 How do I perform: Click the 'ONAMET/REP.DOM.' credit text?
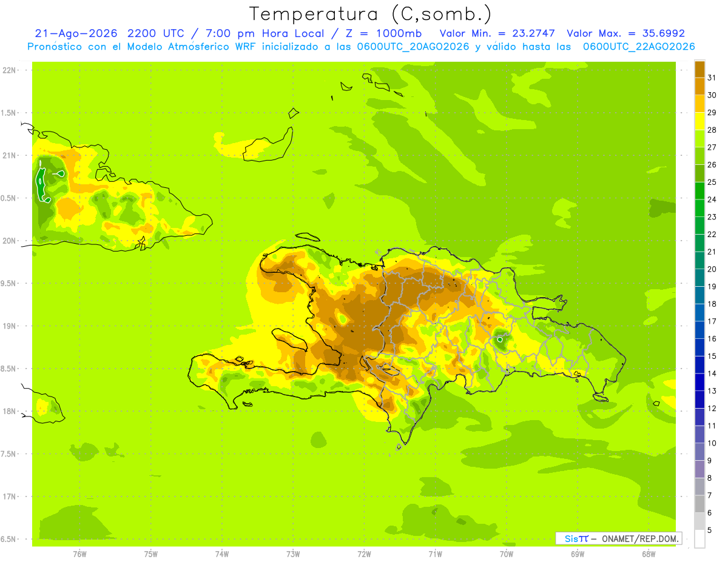click(639, 538)
